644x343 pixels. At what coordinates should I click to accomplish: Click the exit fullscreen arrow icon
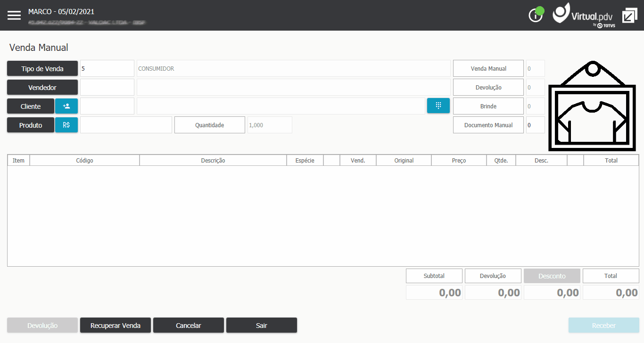[x=629, y=15]
